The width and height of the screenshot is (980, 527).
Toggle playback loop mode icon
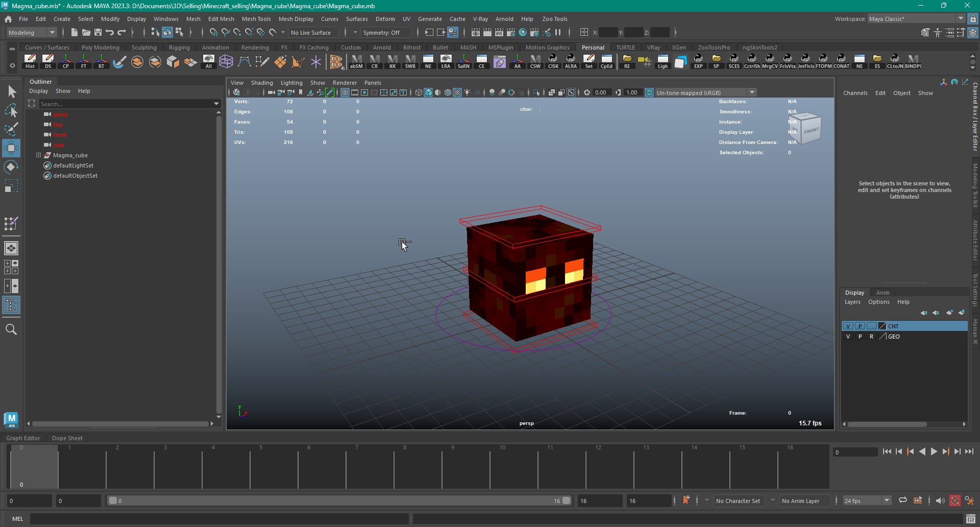[x=903, y=500]
